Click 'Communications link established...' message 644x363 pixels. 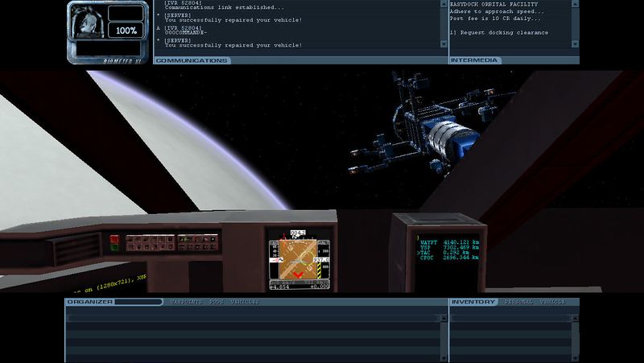pos(225,7)
